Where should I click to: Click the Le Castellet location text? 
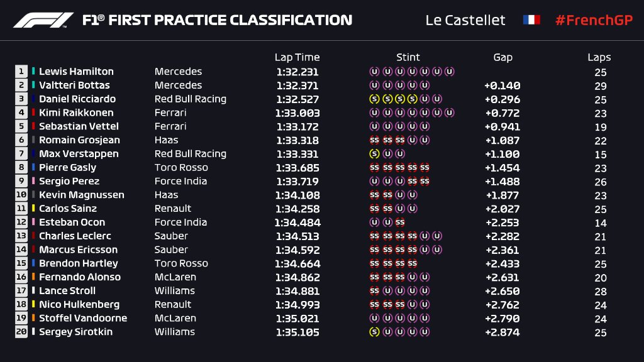[x=465, y=20]
